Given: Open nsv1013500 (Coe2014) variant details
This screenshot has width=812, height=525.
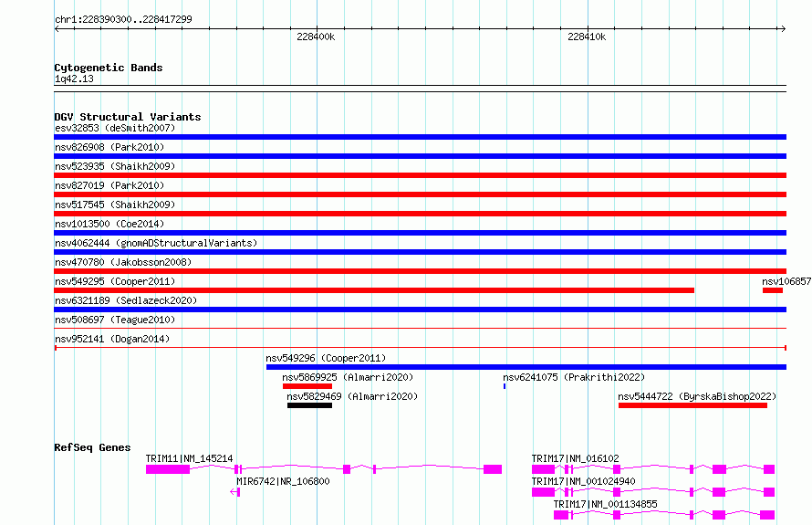Looking at the screenshot, I should (x=420, y=233).
